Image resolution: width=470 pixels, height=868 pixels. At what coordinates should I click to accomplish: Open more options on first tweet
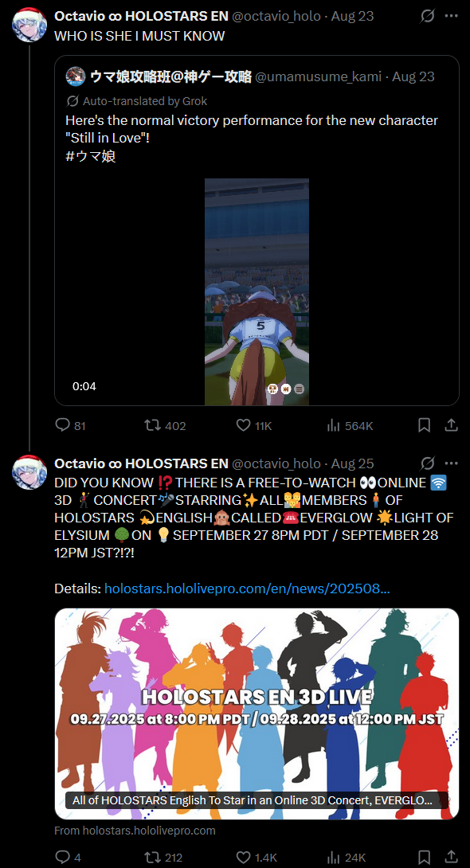(452, 17)
